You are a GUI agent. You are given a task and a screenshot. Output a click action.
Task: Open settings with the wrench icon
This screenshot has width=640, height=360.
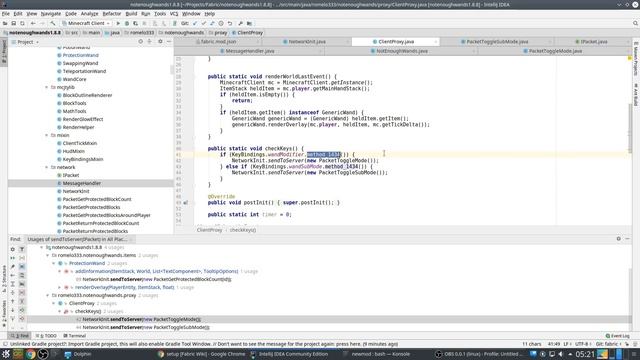coord(240,23)
